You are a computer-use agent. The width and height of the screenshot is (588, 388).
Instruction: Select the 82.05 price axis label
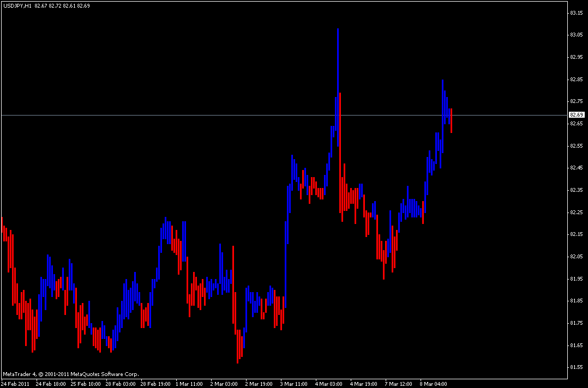pos(576,256)
